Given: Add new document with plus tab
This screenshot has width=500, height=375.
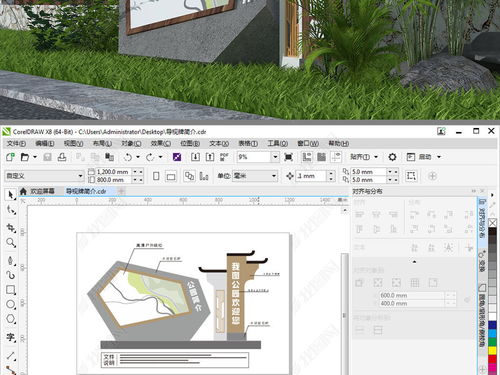Looking at the screenshot, I should [x=121, y=191].
